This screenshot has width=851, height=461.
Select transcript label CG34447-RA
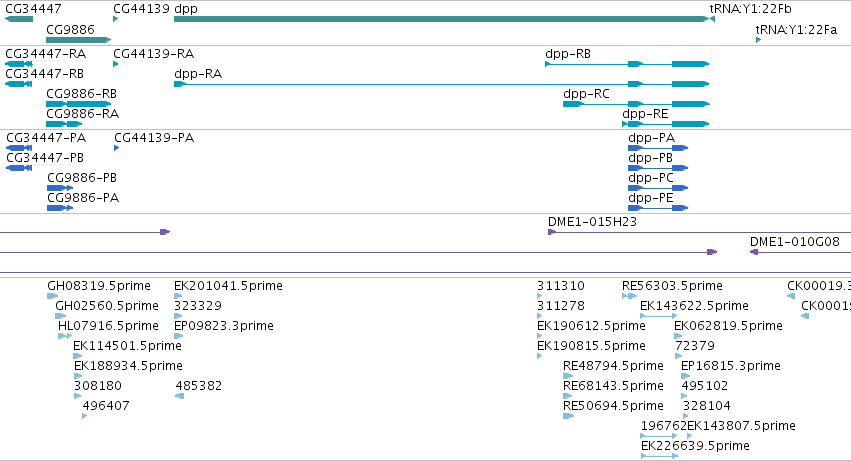(46, 54)
